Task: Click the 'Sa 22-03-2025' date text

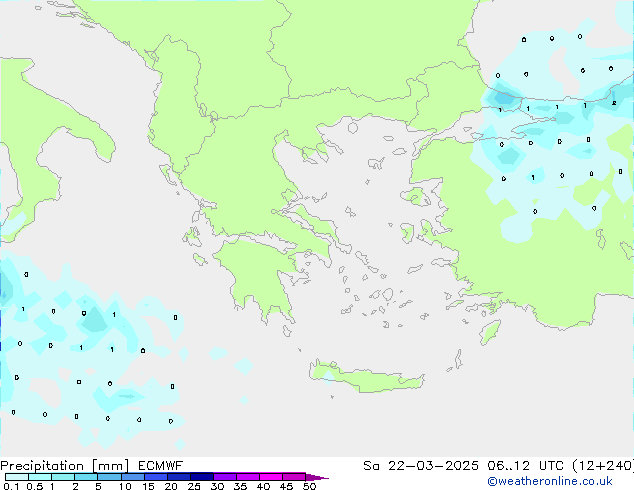Action: click(x=421, y=466)
